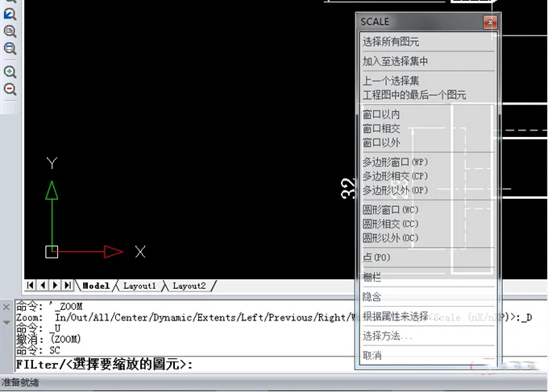Select 圆形窗口 (WC) option

[427, 210]
